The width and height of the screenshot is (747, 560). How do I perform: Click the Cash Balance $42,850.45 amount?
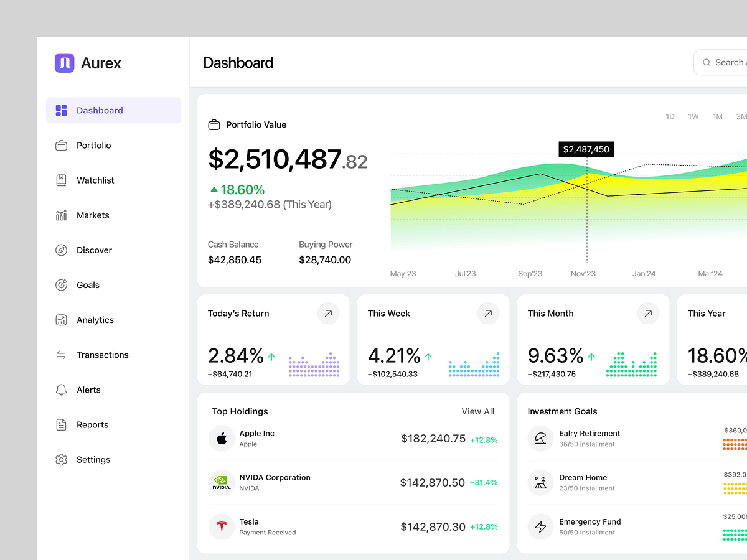235,260
